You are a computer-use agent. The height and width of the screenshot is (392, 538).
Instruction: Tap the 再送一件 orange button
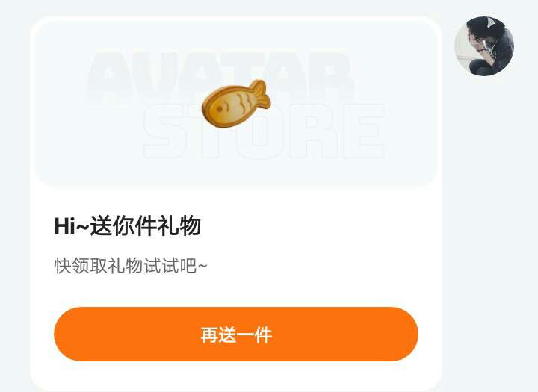click(x=236, y=334)
